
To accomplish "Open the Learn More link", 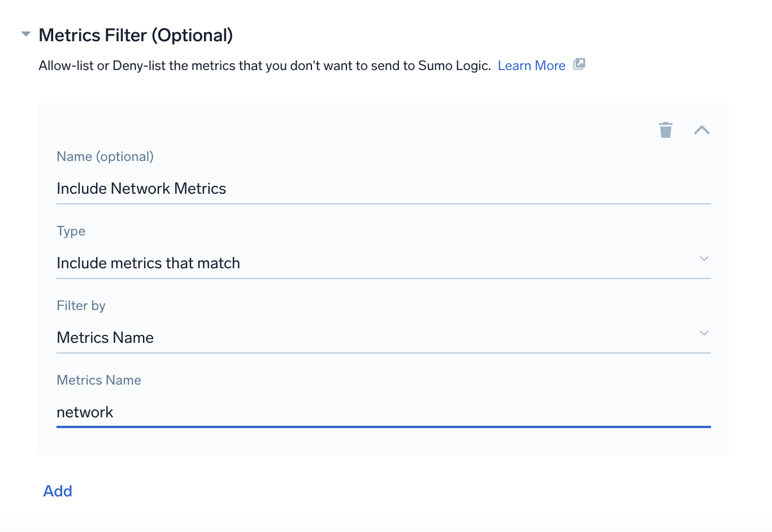I will [x=531, y=66].
